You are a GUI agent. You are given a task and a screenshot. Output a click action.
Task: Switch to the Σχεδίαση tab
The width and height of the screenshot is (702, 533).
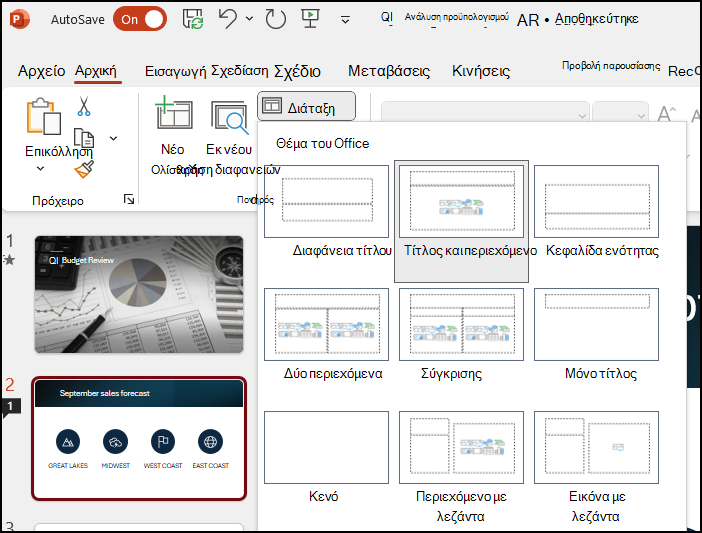240,71
